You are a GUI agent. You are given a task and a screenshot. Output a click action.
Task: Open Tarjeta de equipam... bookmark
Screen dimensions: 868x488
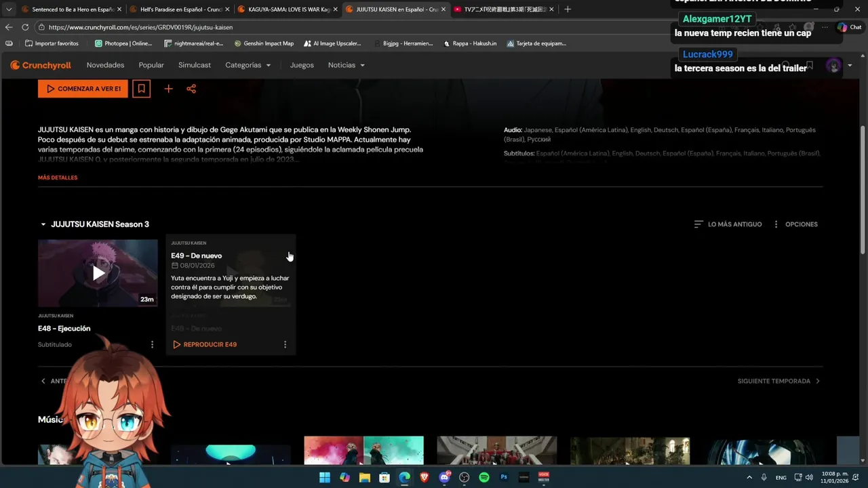(x=536, y=43)
